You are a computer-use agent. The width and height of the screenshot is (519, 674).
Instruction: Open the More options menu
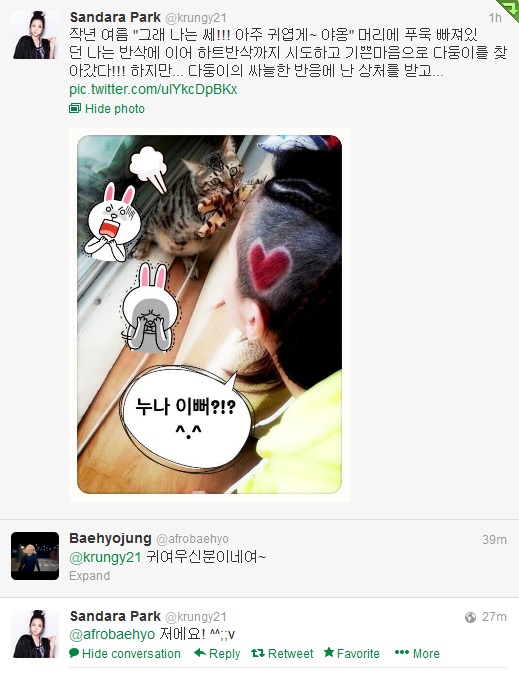pos(417,653)
